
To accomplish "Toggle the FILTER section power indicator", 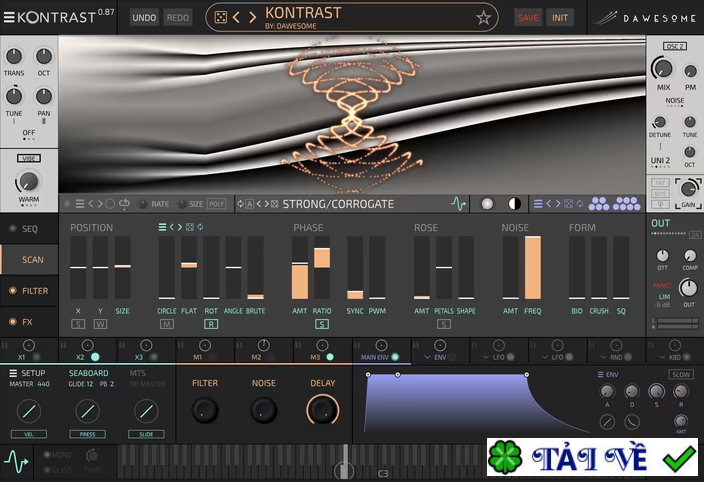I will [x=13, y=290].
